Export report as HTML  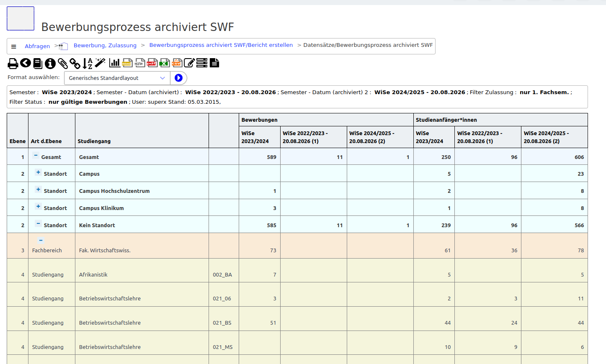127,63
